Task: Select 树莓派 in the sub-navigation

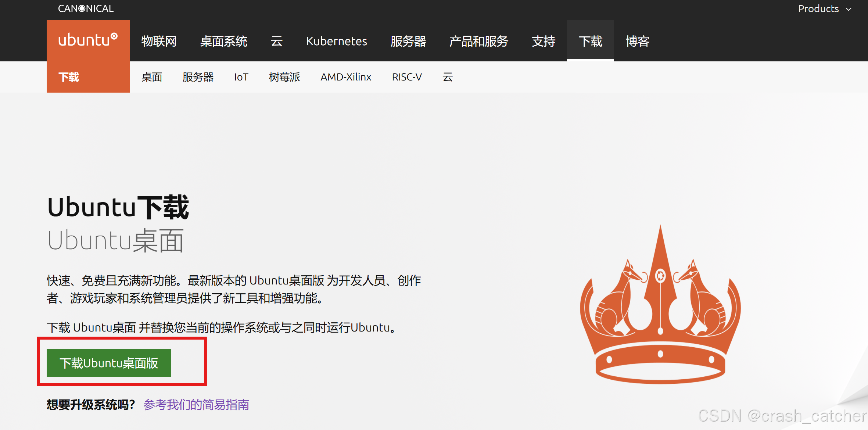Action: point(284,77)
